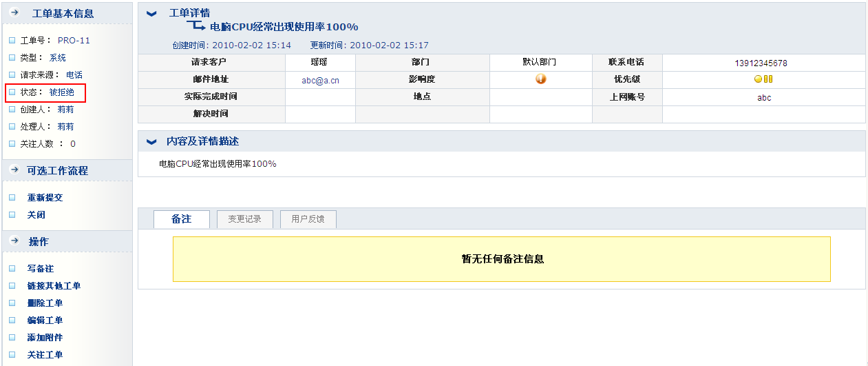Collapse the 内容及详情描述 section chevron

click(152, 141)
